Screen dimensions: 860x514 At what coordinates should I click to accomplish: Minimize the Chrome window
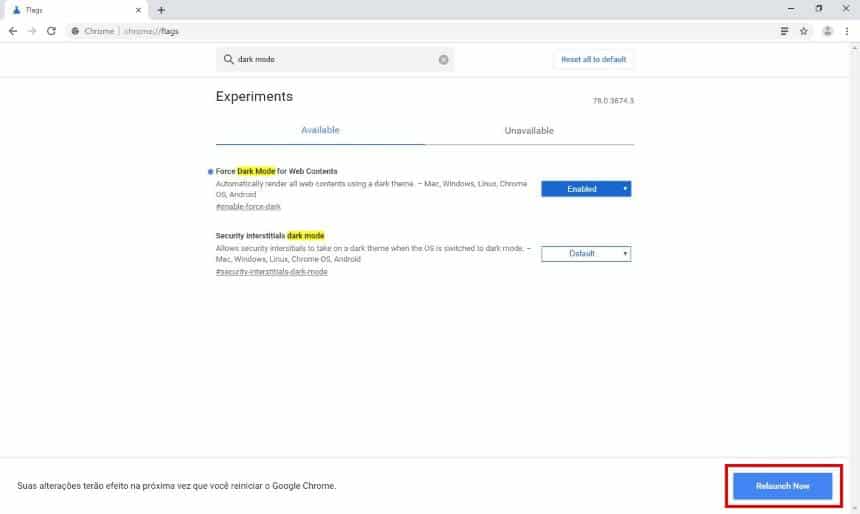coord(791,9)
